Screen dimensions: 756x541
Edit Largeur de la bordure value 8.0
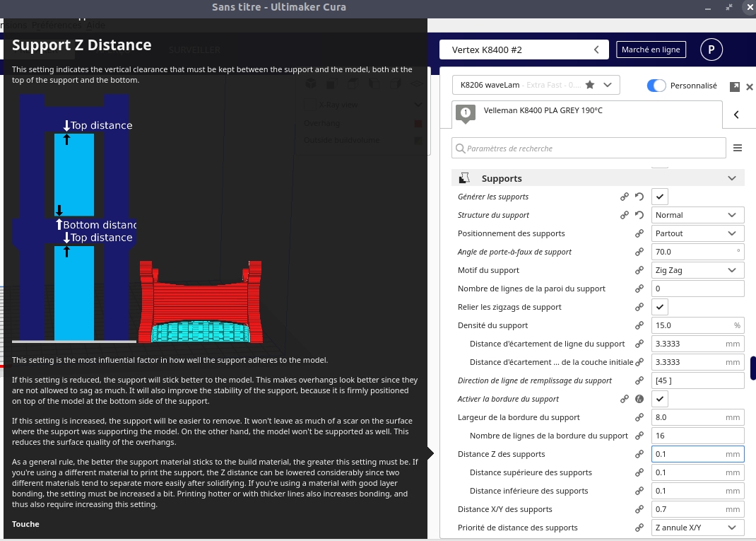click(x=697, y=417)
